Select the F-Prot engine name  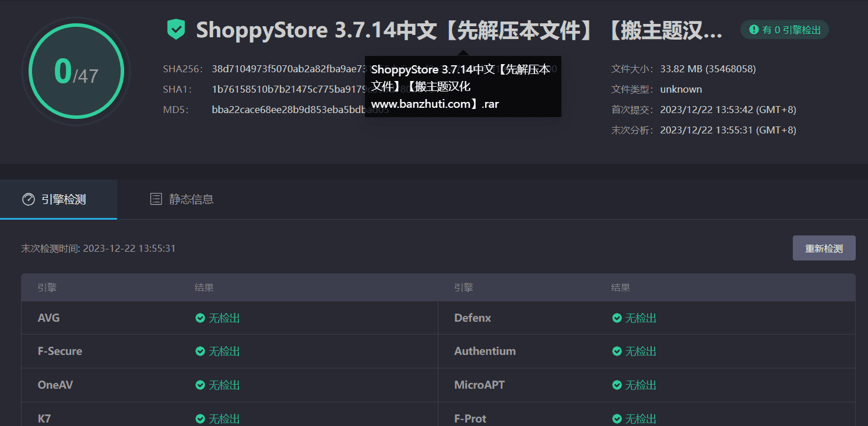click(x=470, y=418)
